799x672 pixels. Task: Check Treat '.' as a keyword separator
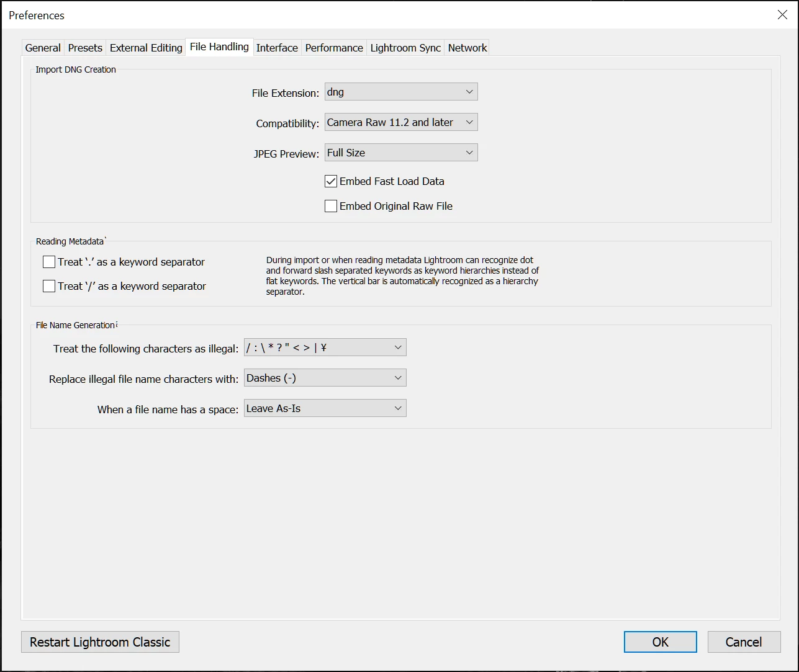coord(49,262)
